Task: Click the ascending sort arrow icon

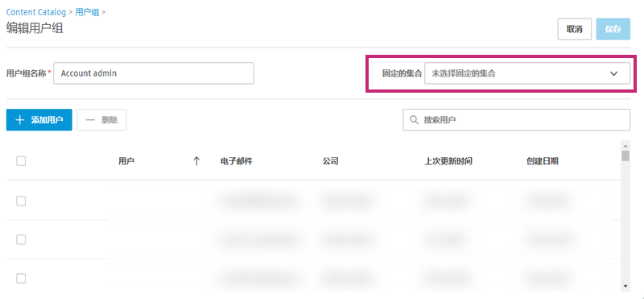Action: pyautogui.click(x=196, y=161)
